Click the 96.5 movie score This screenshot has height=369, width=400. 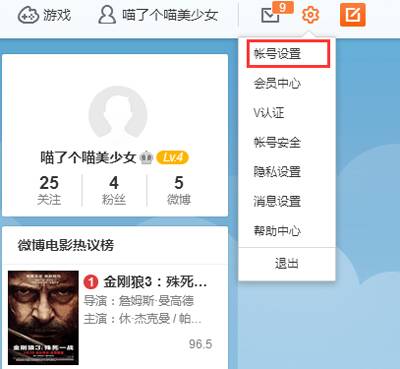point(200,344)
